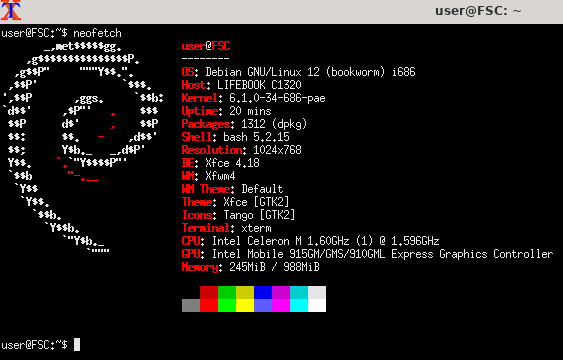Click the WM line Xfwm4
Image resolution: width=563 pixels, height=360 pixels.
[x=209, y=176]
